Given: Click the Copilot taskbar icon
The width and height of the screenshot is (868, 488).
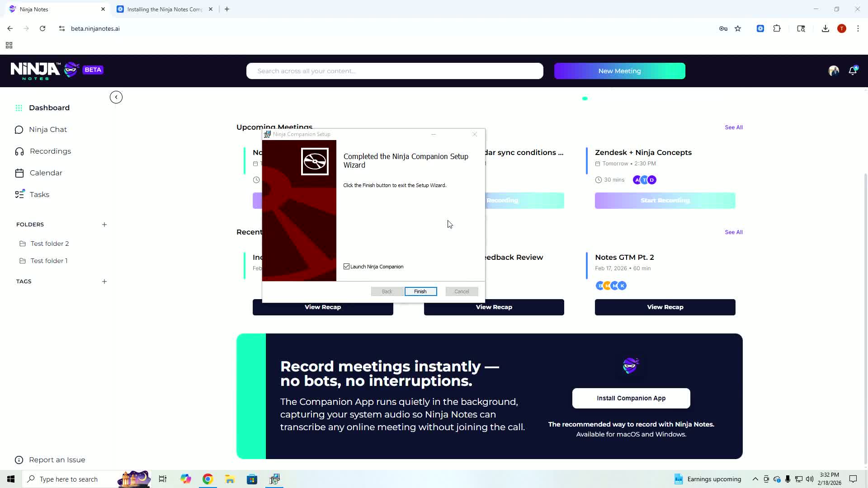Looking at the screenshot, I should click(185, 479).
